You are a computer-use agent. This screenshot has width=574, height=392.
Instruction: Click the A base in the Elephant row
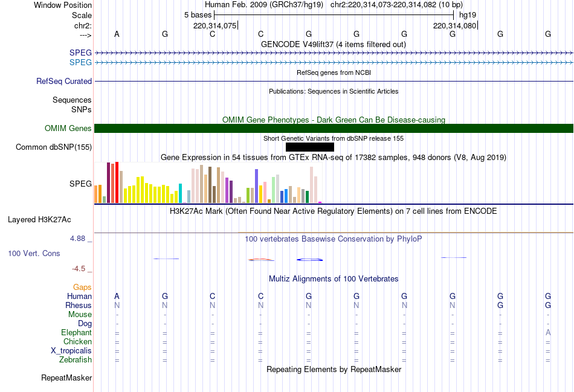coord(548,332)
